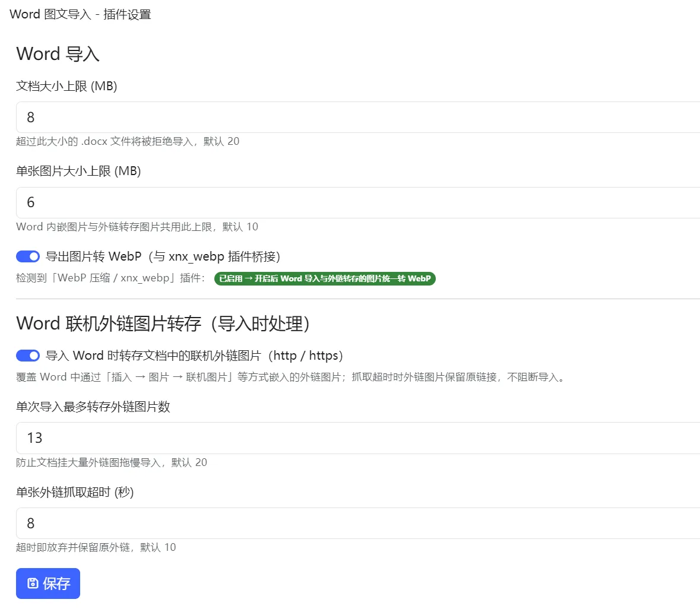Click the Word 联机外链图片转存 section heading
Screen dimensions: 700x612
click(163, 323)
